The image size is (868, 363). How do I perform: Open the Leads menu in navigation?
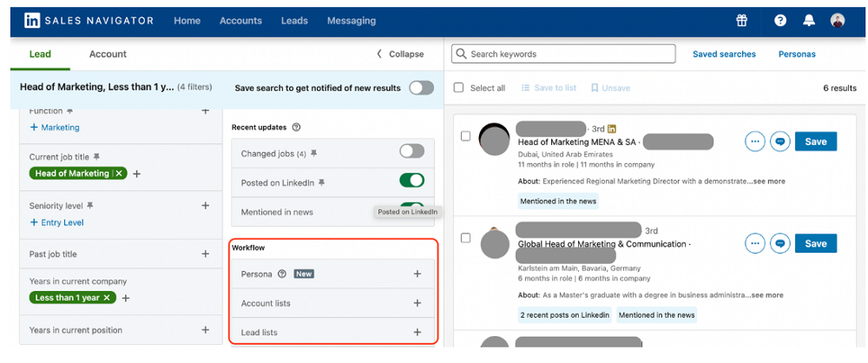point(294,20)
